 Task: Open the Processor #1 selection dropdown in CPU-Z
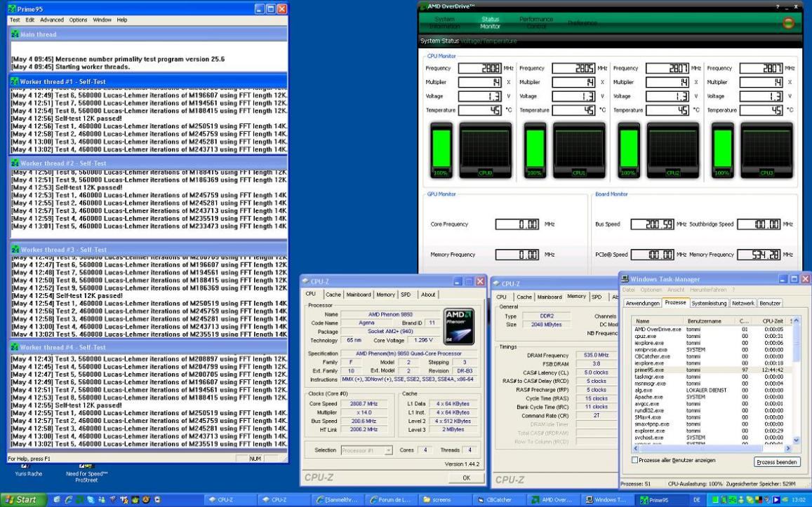[x=366, y=451]
